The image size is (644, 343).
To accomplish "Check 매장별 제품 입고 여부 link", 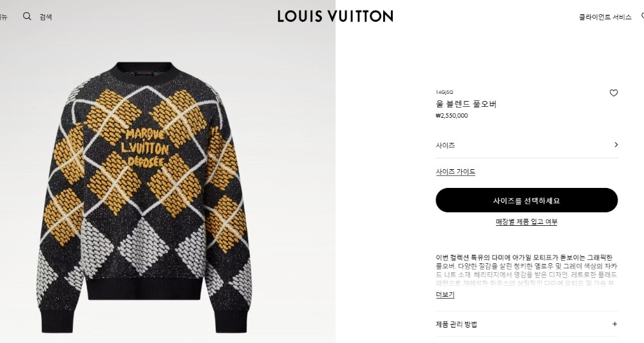I will (x=527, y=222).
